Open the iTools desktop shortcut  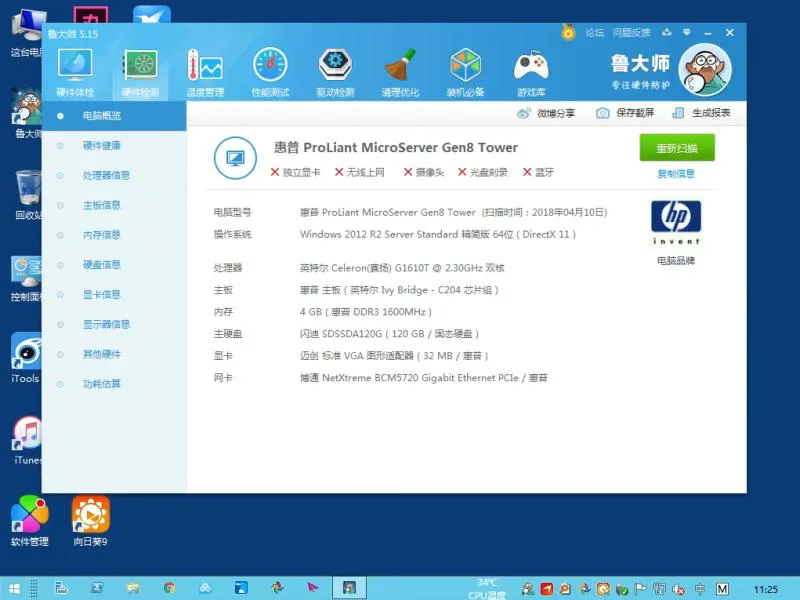[26, 358]
